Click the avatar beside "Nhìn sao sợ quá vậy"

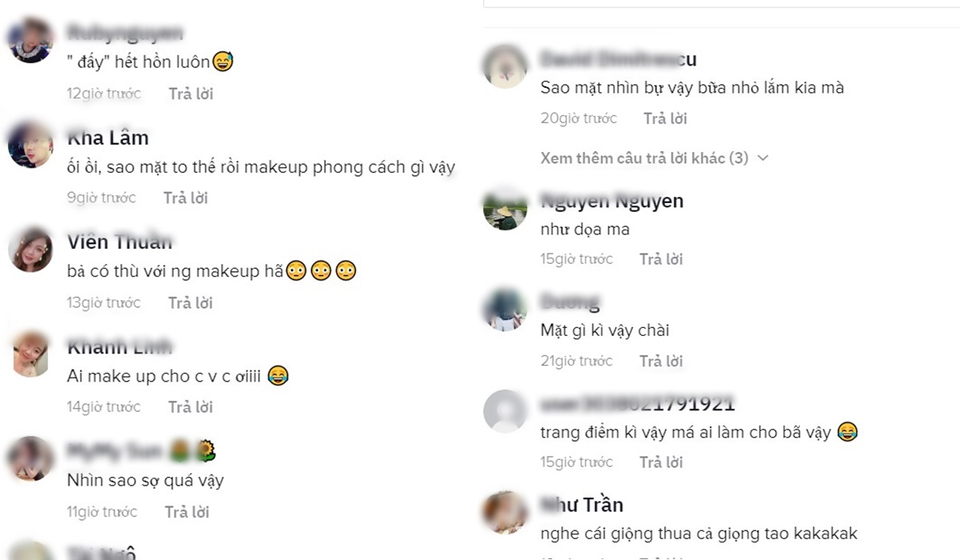[x=30, y=458]
